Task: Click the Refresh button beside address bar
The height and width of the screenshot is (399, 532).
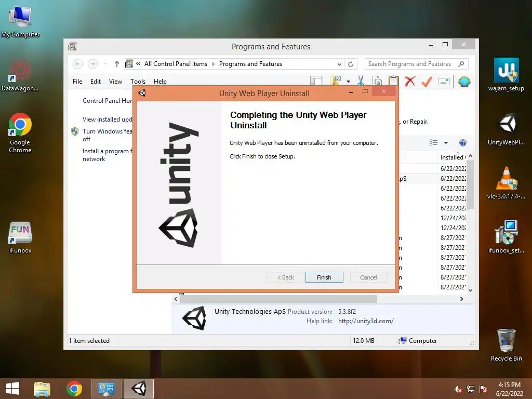Action: pos(351,64)
